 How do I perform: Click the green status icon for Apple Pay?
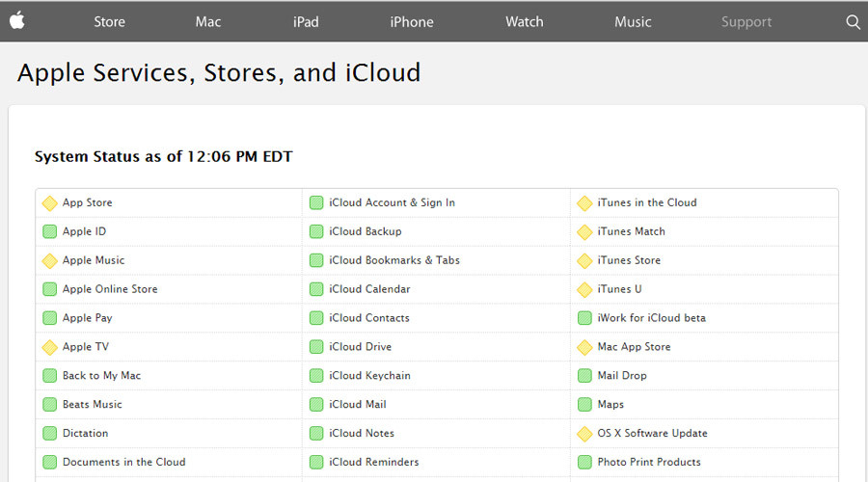50,318
